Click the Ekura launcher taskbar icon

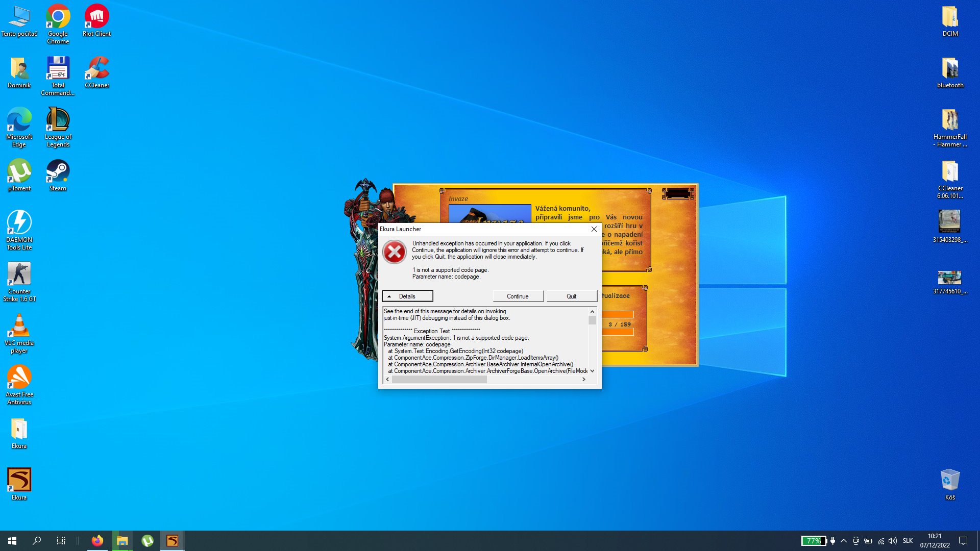point(173,541)
